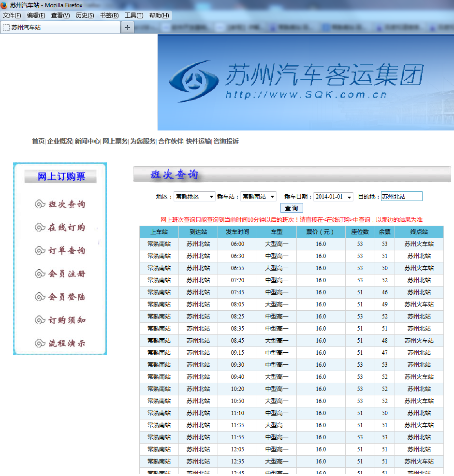Image resolution: width=454 pixels, height=476 pixels.
Task: Click swirl icon beside 在线订购 in sidebar
Action: pyautogui.click(x=40, y=227)
